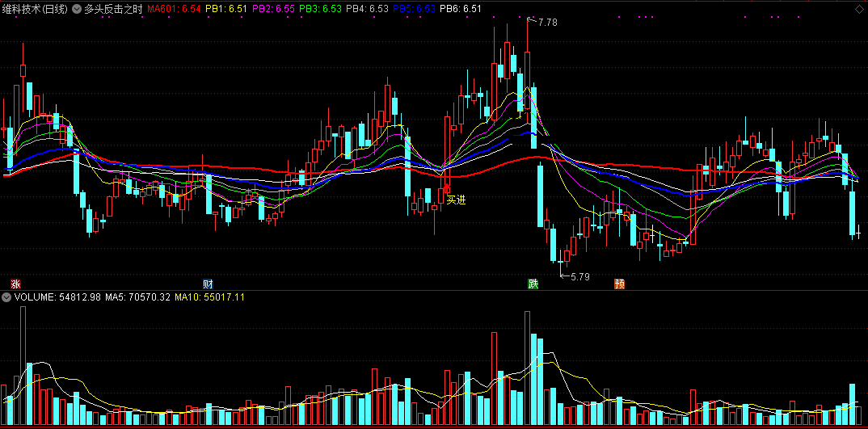Click the yellow PB1: 6.51 legend
Image resolution: width=868 pixels, height=429 pixels.
click(227, 9)
